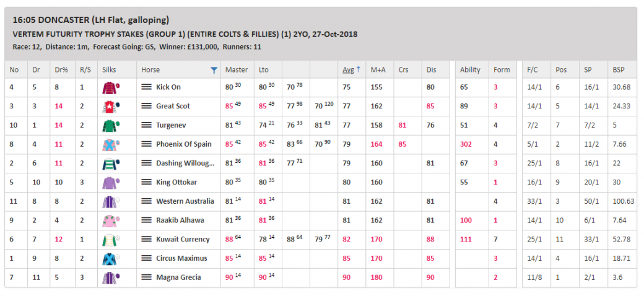Viewport: 644px width, 296px height.
Task: Click the Kick On jockey silks icon
Action: tap(110, 87)
